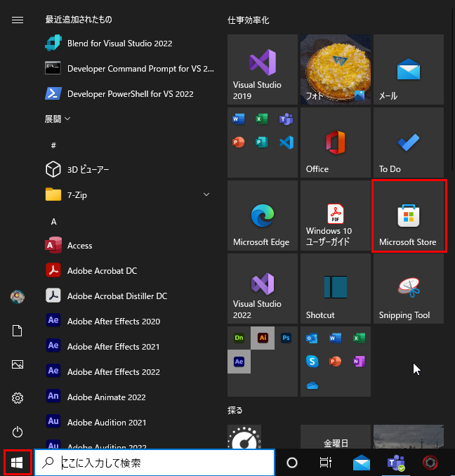Click the 仕事効率化 tile group title

click(x=248, y=20)
